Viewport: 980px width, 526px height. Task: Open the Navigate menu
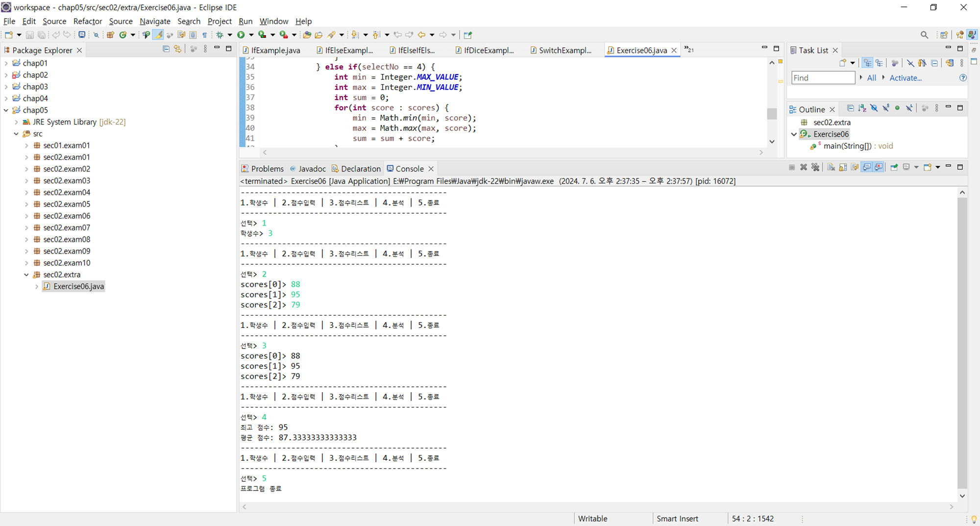pos(155,21)
